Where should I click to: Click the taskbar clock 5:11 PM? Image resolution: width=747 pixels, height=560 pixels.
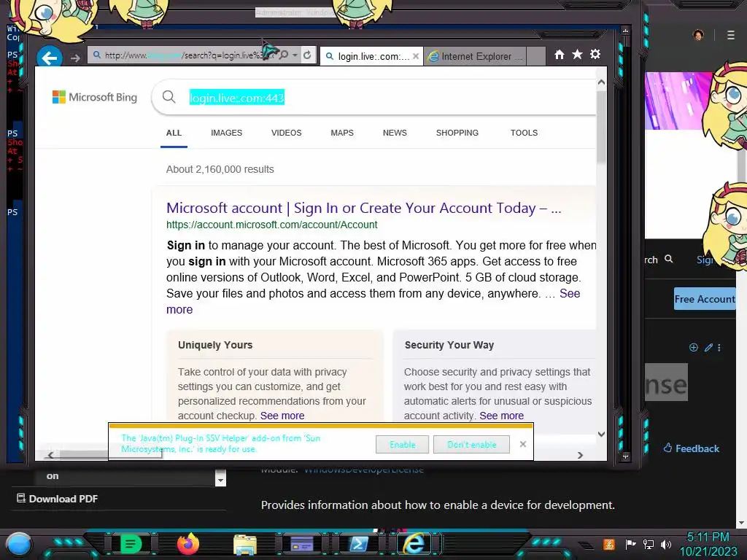708,537
